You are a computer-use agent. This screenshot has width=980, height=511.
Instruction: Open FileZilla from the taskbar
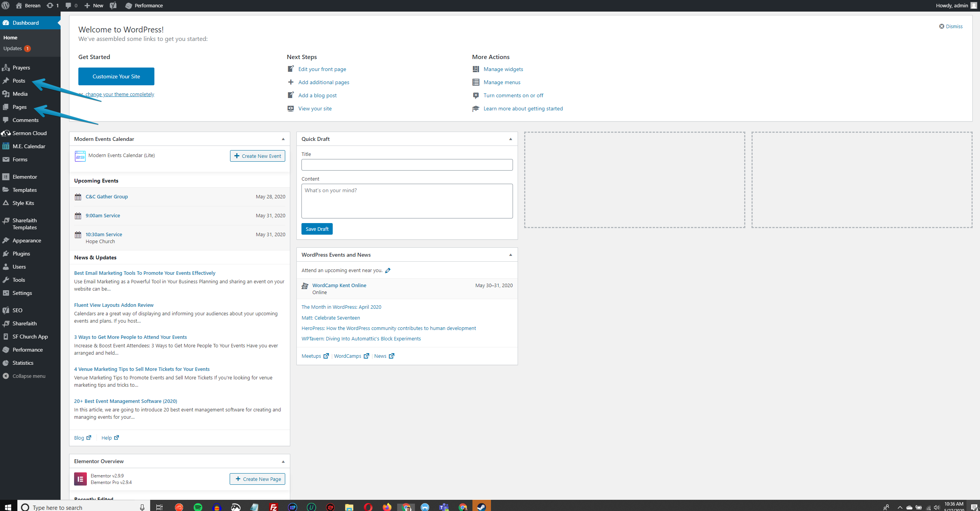[274, 507]
